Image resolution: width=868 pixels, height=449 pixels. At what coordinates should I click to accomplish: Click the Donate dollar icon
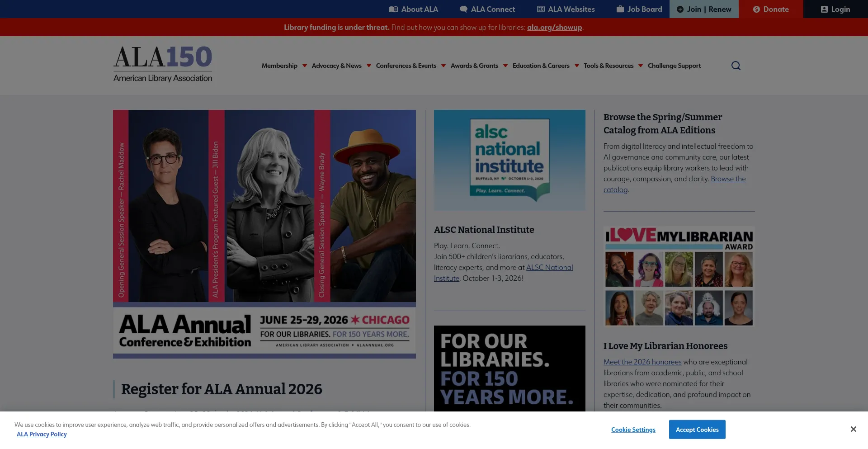756,9
